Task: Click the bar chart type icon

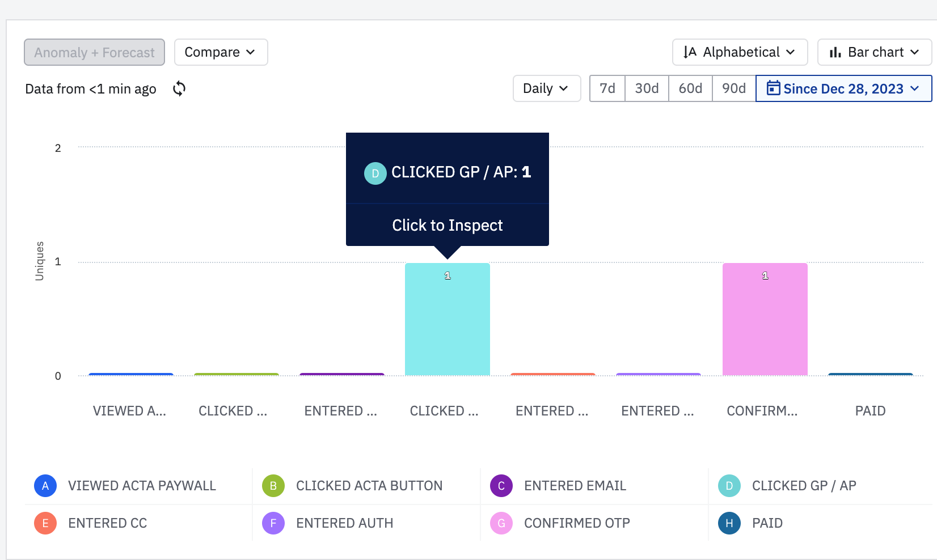Action: pos(835,52)
